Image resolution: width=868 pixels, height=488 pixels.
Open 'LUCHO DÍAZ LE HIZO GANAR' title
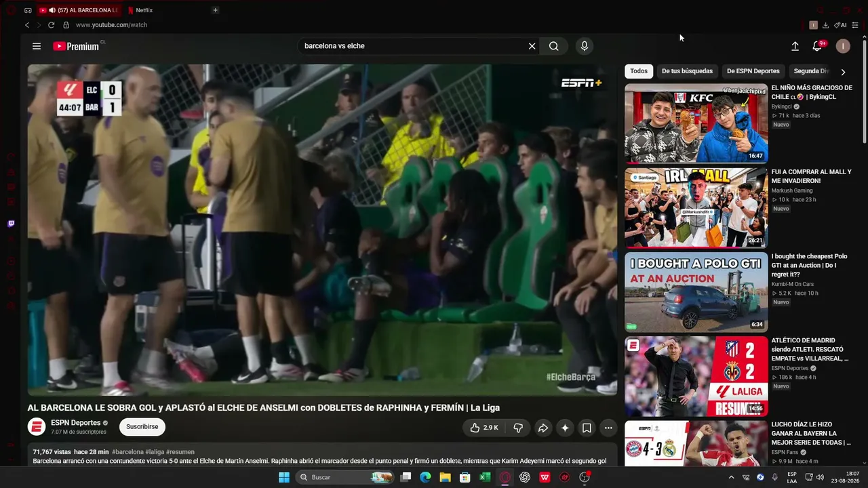pyautogui.click(x=810, y=434)
